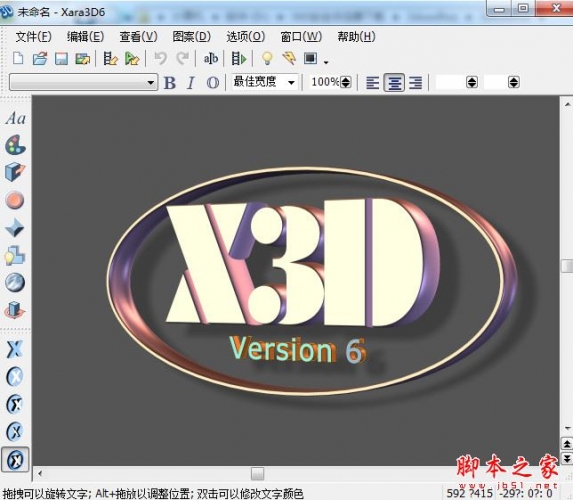Maximize the Xara3D6 window
The width and height of the screenshot is (573, 500).
pyautogui.click(x=523, y=8)
